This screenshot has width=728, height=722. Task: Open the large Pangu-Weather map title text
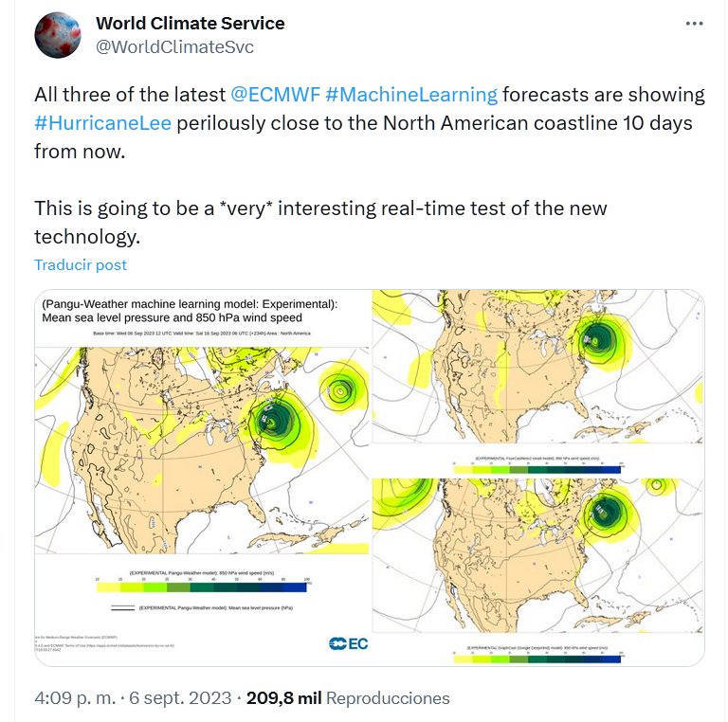[190, 311]
